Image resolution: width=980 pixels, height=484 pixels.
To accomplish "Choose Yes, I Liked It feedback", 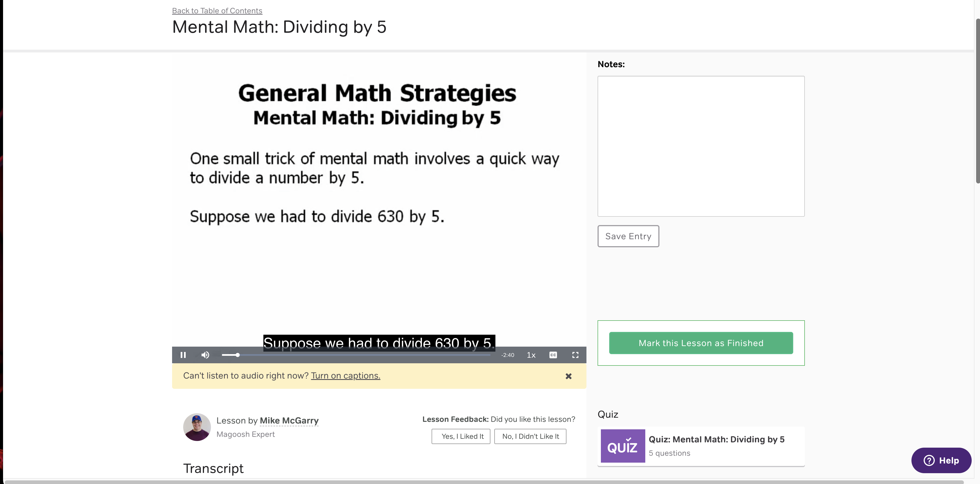I will pos(461,436).
